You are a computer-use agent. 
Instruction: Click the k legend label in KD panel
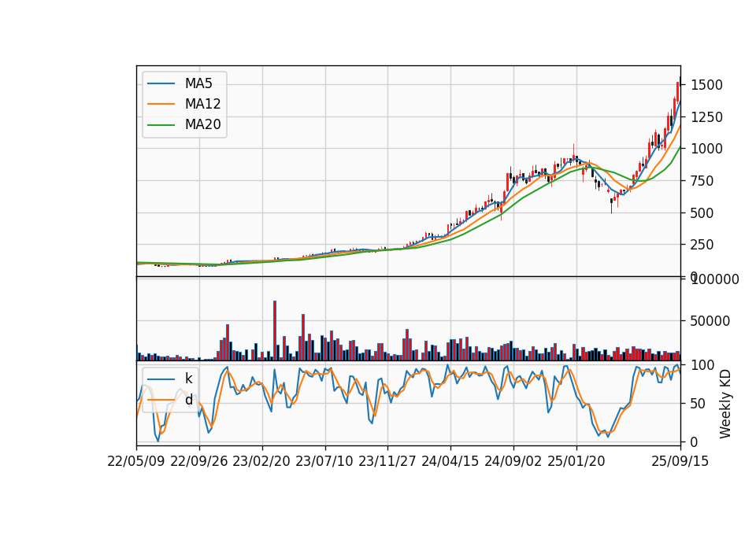[x=188, y=379]
